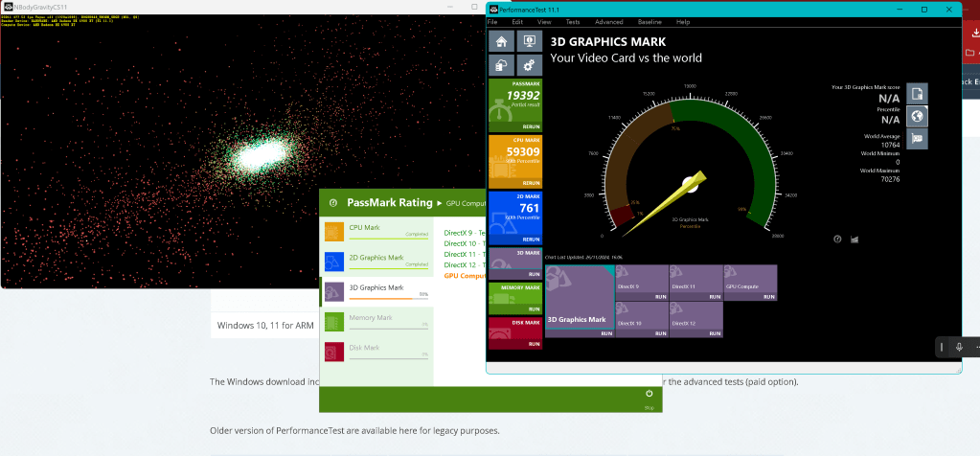Viewport: 980px width, 456px height.
Task: Click the 2D Graphics Mark shapes icon in list
Action: tap(334, 262)
